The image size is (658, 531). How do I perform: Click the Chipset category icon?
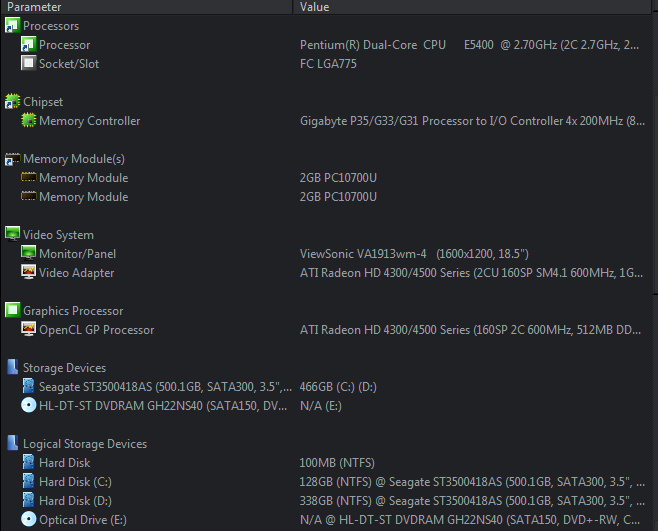[x=12, y=102]
